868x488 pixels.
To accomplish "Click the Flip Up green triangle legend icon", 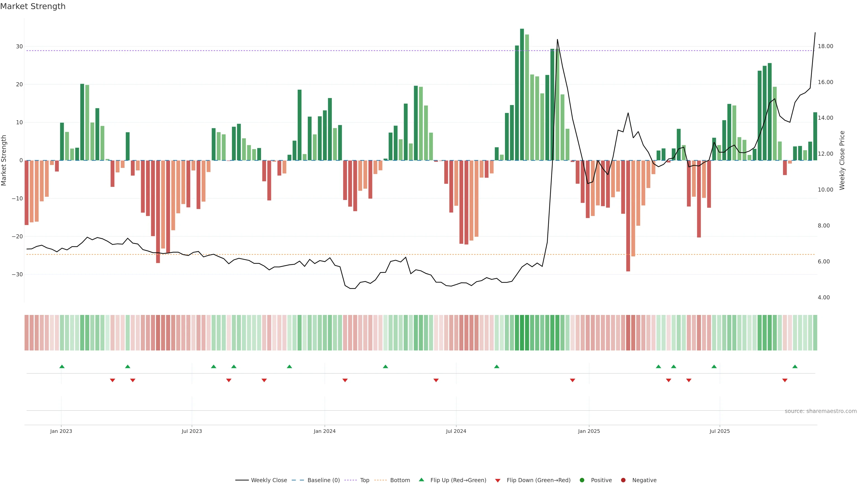I will pyautogui.click(x=421, y=480).
